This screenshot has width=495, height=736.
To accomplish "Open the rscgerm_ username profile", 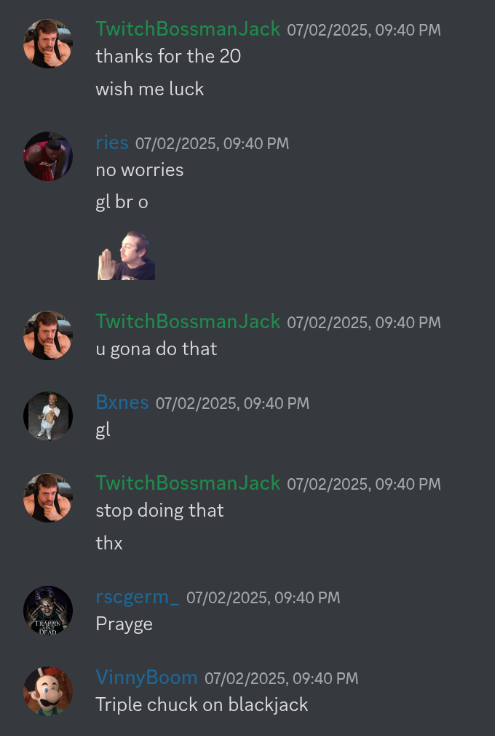I will click(137, 597).
